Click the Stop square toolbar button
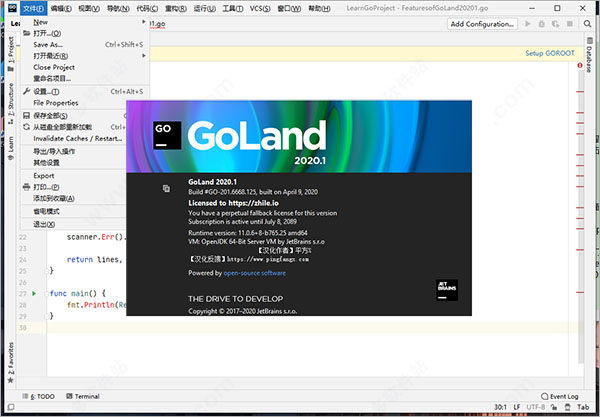600x417 pixels. [x=569, y=24]
